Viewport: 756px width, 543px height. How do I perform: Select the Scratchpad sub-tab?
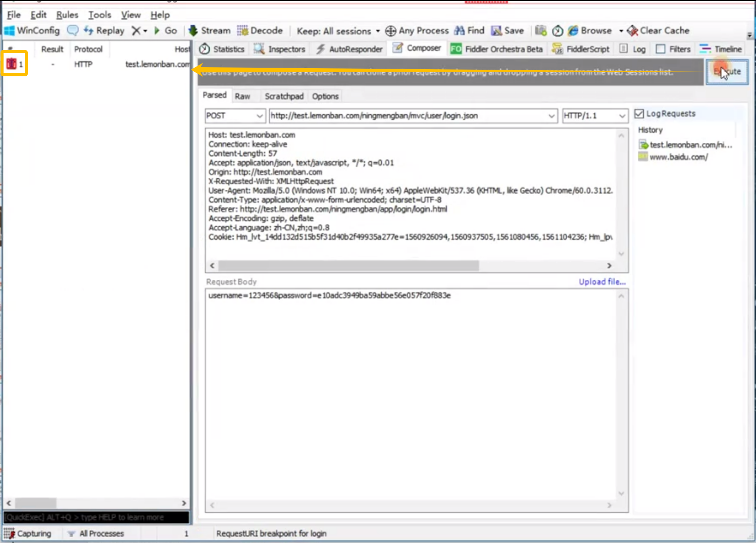pos(284,96)
